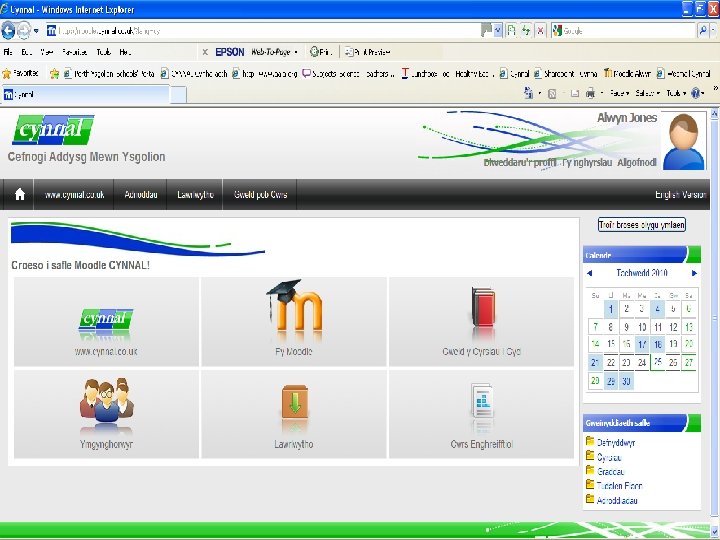Image resolution: width=720 pixels, height=540 pixels.
Task: Click the Google search input box
Action: [x=629, y=31]
